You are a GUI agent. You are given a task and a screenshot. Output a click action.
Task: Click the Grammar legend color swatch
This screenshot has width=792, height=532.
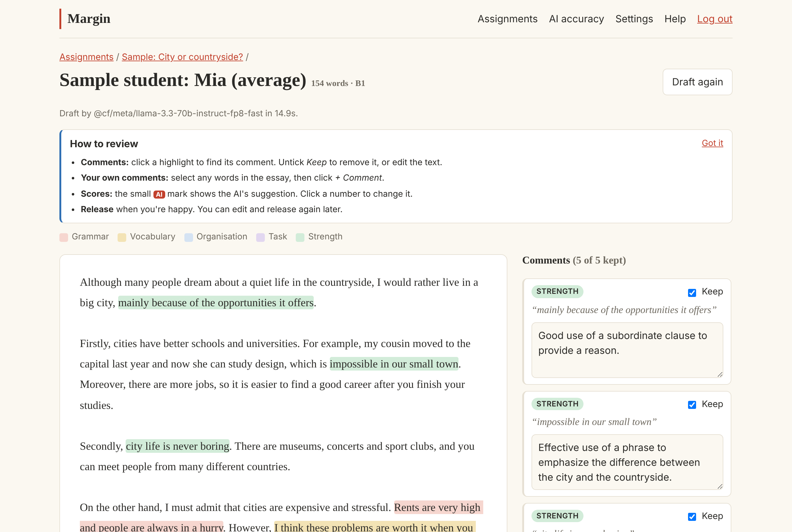(63, 237)
